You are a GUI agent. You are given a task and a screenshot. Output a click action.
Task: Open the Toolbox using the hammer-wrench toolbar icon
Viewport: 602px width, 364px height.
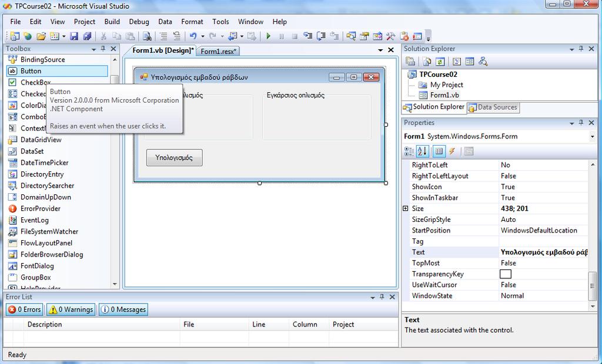pyautogui.click(x=391, y=36)
